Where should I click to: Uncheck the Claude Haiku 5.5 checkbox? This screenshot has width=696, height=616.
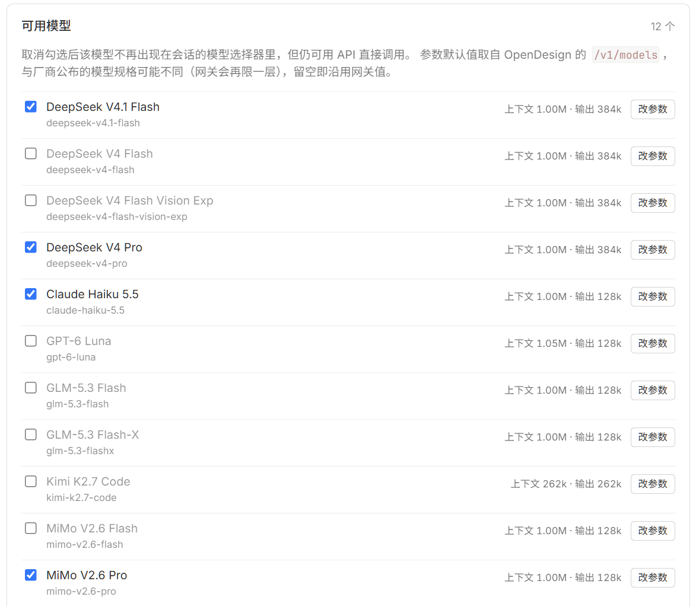pyautogui.click(x=31, y=294)
